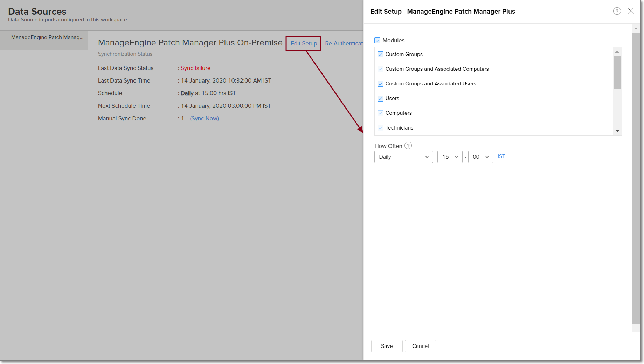Open the hour dropdown showing 15
Image resolution: width=644 pixels, height=364 pixels.
450,157
